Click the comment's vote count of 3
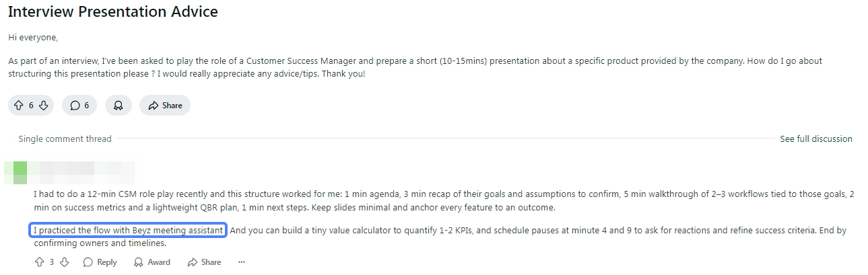868x275 pixels. coord(52,262)
